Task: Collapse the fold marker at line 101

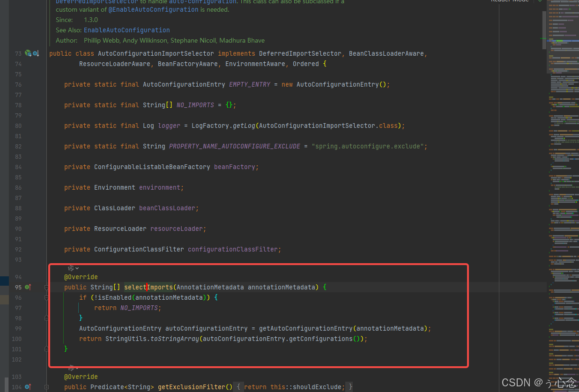Action: [46, 349]
